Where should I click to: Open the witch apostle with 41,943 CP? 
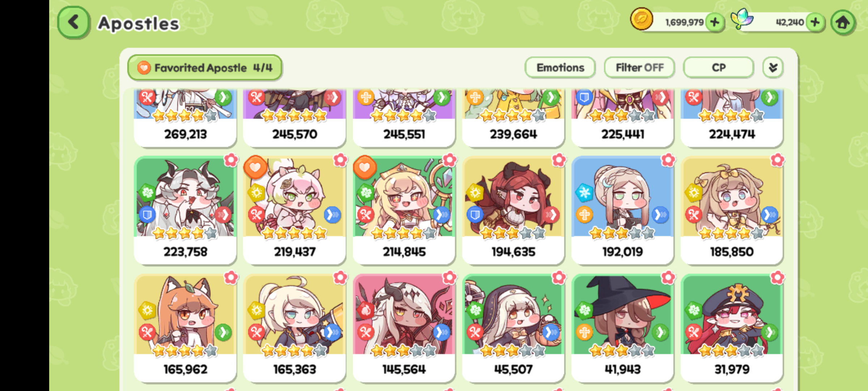(622, 328)
